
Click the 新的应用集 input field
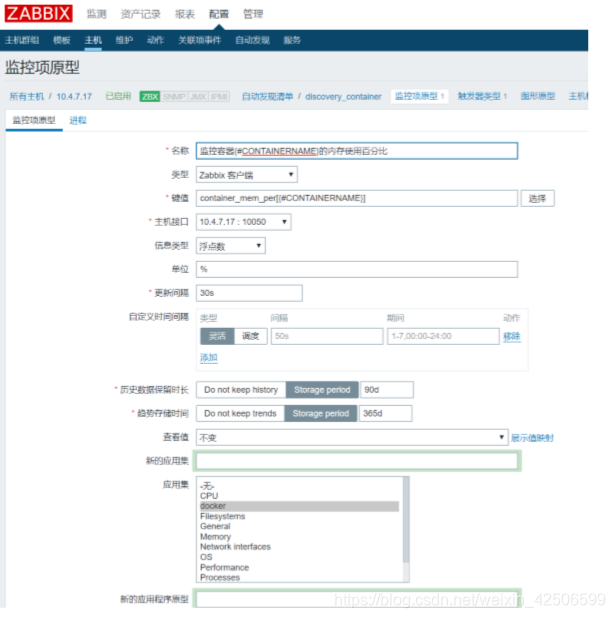click(x=357, y=461)
